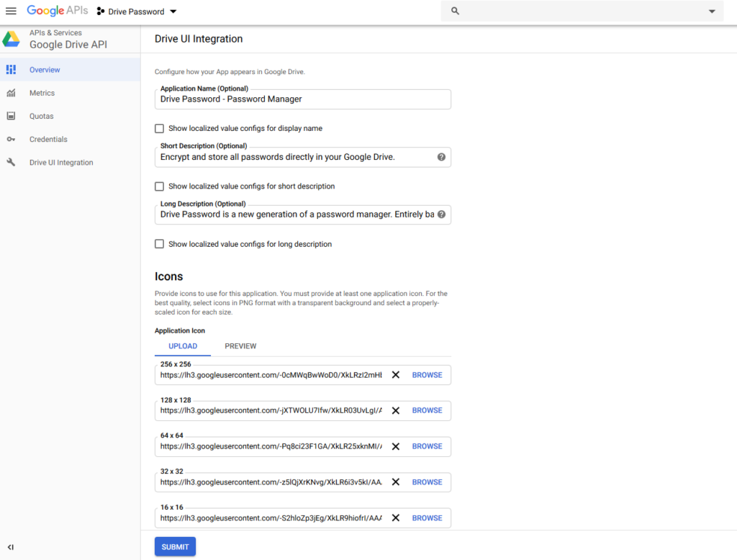Click the Quotas icon in sidebar
Image resolution: width=737 pixels, height=560 pixels.
(11, 116)
